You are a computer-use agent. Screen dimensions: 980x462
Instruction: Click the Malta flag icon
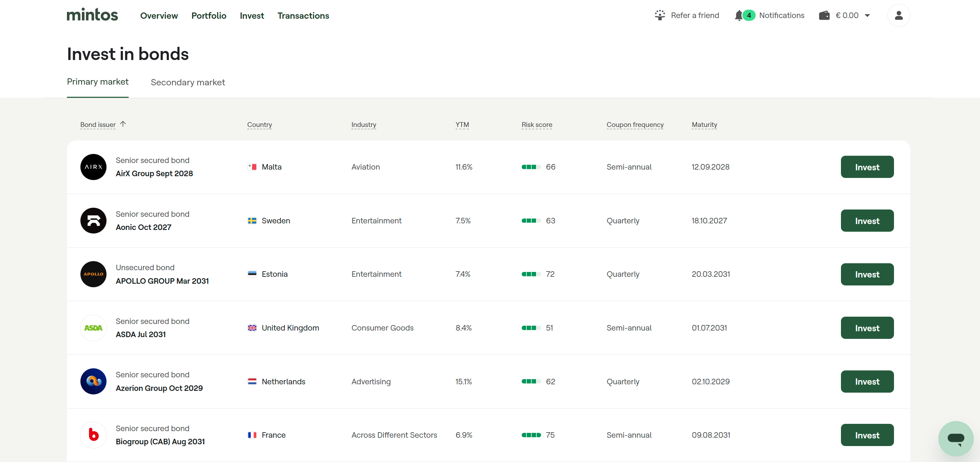click(x=252, y=167)
